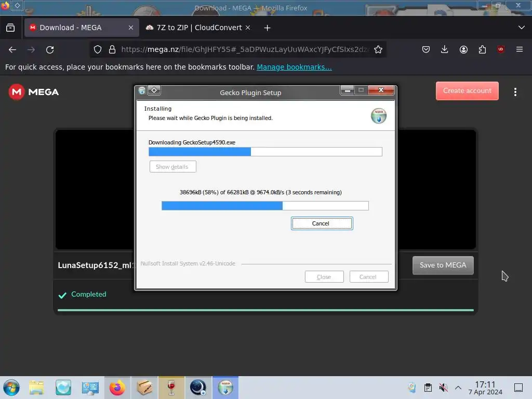Click the bottom Cancel button in setup
The width and height of the screenshot is (532, 399).
click(x=369, y=277)
